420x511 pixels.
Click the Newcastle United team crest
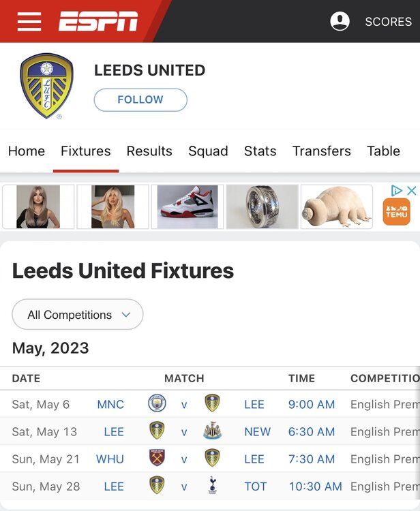[212, 431]
